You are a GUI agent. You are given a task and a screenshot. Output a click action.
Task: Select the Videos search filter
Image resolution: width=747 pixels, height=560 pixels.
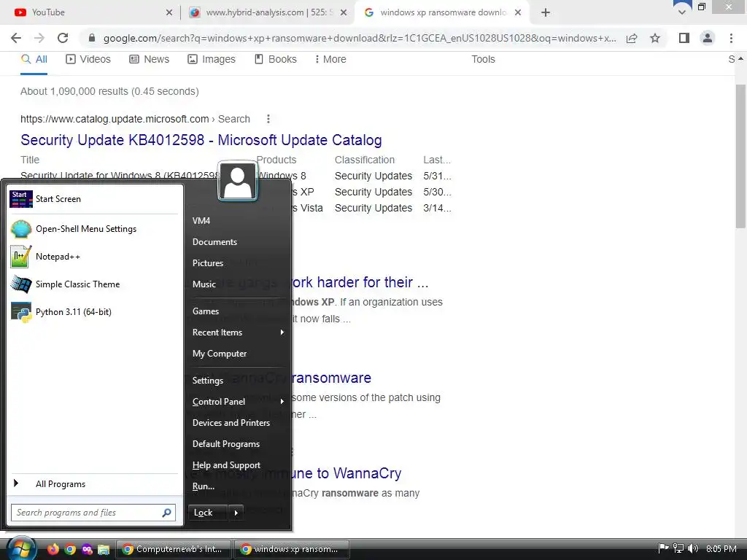(88, 59)
